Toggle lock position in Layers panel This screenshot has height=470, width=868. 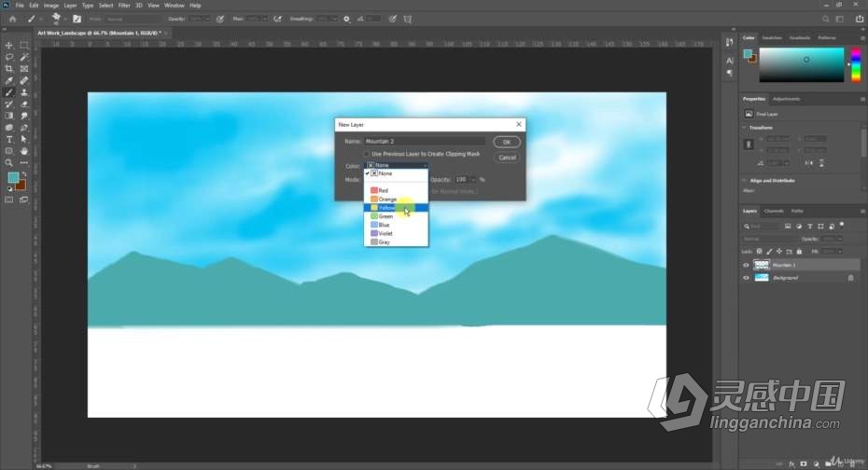coord(779,251)
